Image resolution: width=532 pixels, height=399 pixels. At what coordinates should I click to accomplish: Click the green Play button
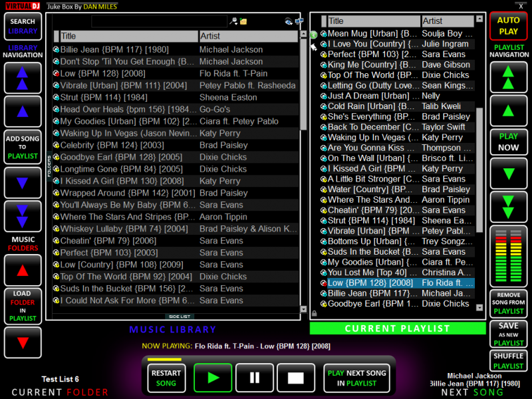pos(213,378)
